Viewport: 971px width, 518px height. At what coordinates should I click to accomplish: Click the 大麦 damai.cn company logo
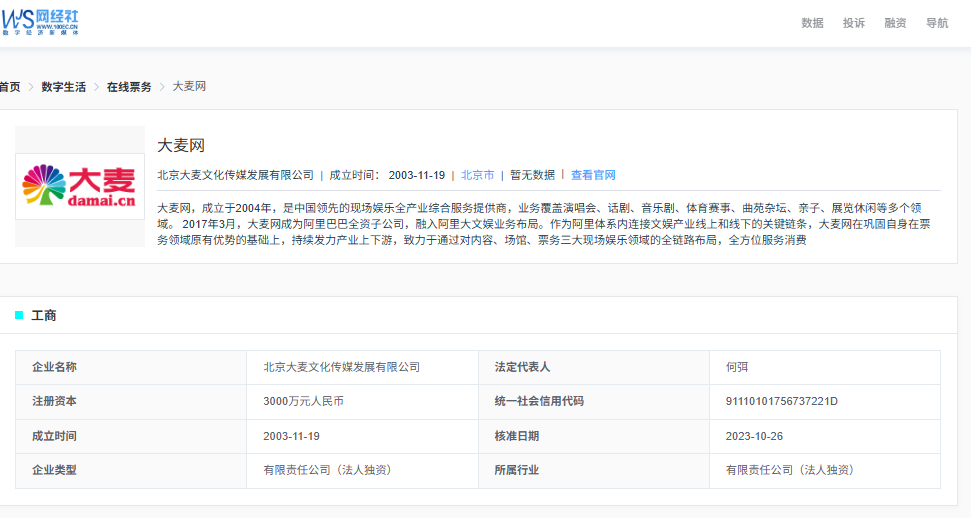click(80, 186)
